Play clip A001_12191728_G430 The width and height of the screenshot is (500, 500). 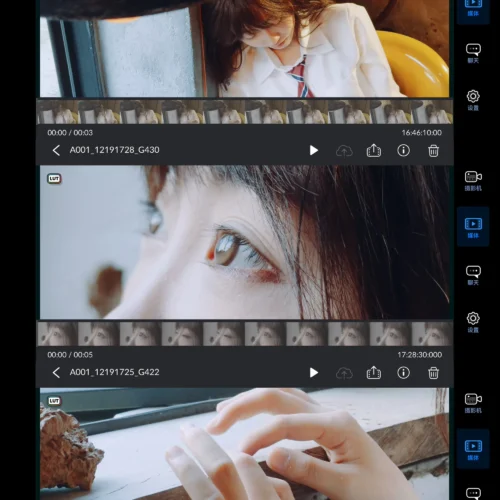click(x=314, y=150)
